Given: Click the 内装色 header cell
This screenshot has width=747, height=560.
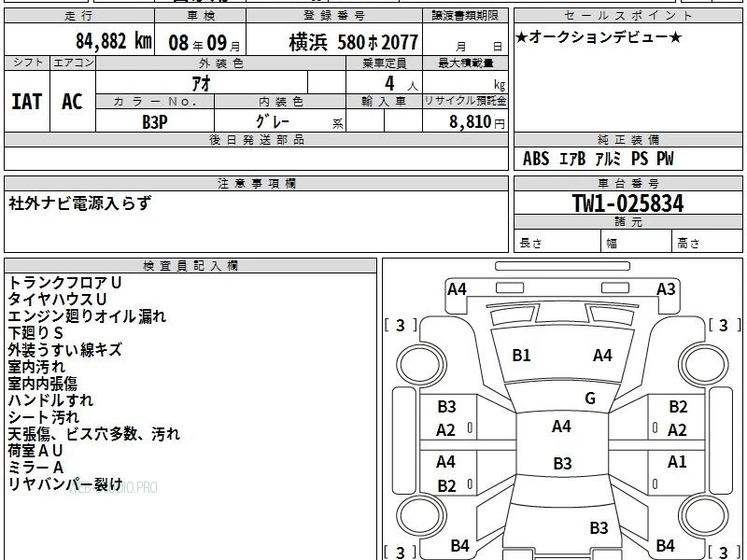Looking at the screenshot, I should [x=280, y=102].
